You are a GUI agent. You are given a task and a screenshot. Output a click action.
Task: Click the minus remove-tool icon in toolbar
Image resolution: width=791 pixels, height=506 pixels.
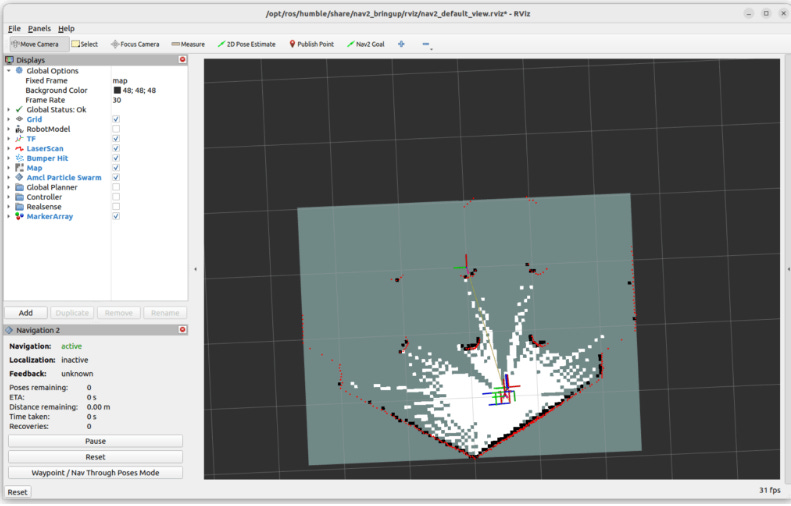(425, 44)
